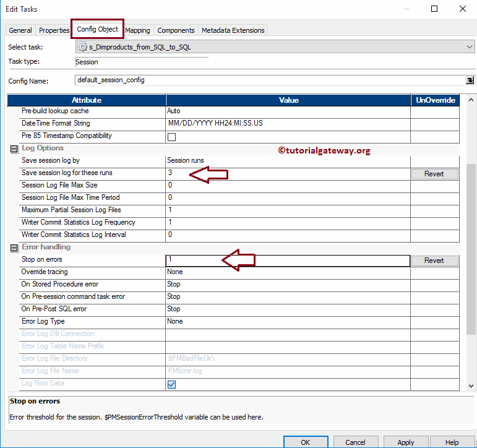Collapse the Log Options section

(x=14, y=149)
